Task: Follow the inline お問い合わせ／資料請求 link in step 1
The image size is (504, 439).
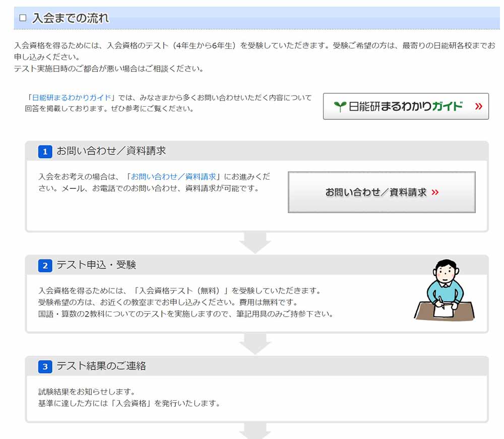Action: (173, 177)
